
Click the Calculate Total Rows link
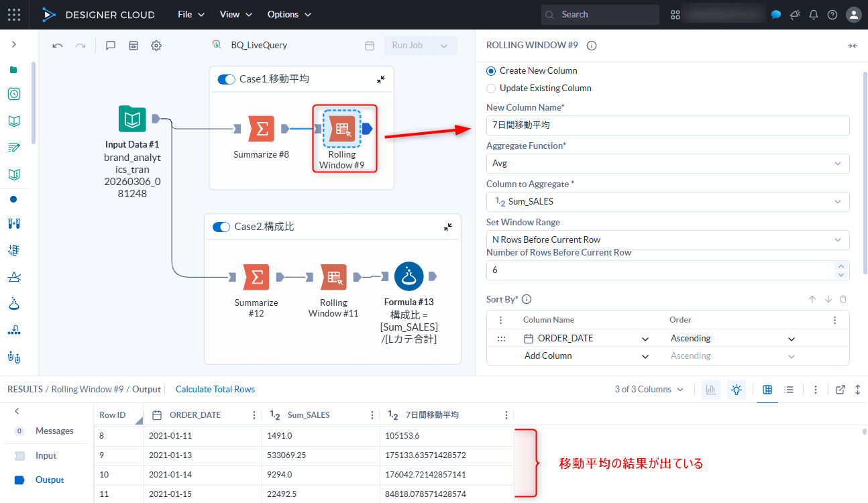[x=215, y=390]
